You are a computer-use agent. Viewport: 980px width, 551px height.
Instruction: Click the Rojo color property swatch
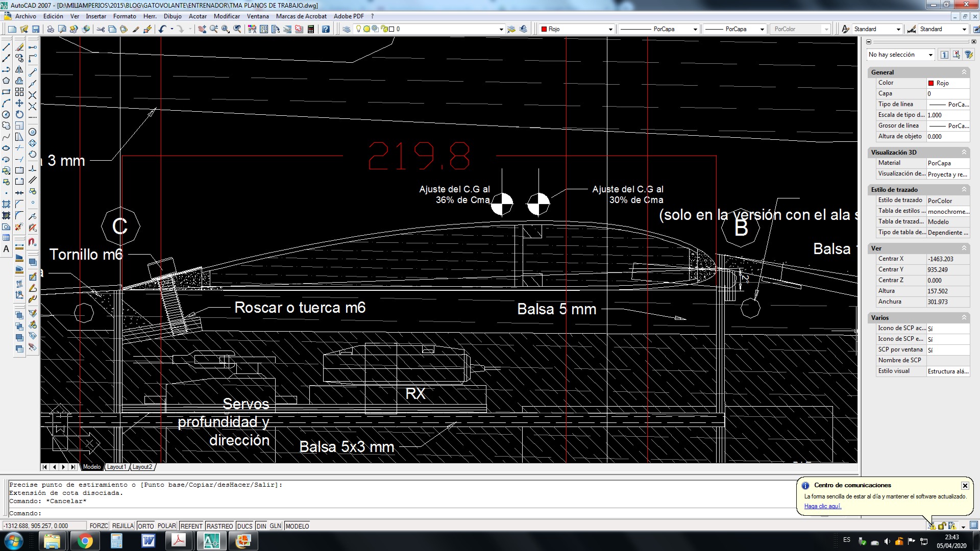pos(931,83)
